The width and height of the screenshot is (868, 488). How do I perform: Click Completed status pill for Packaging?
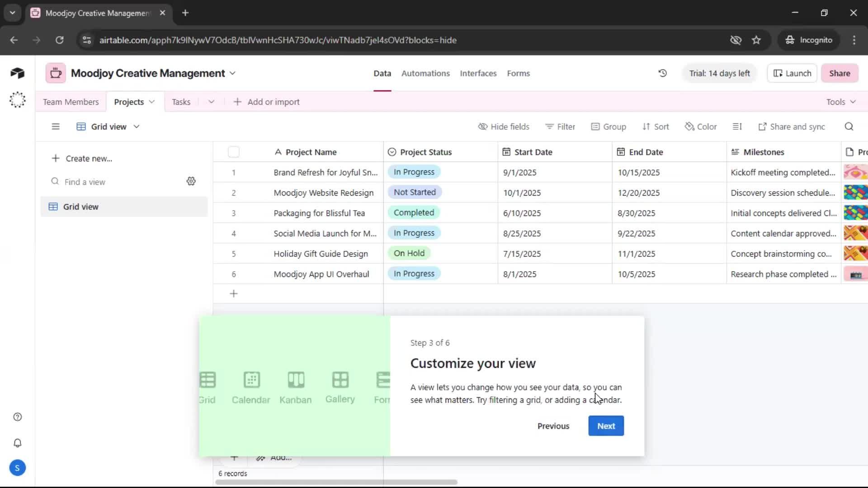(414, 212)
